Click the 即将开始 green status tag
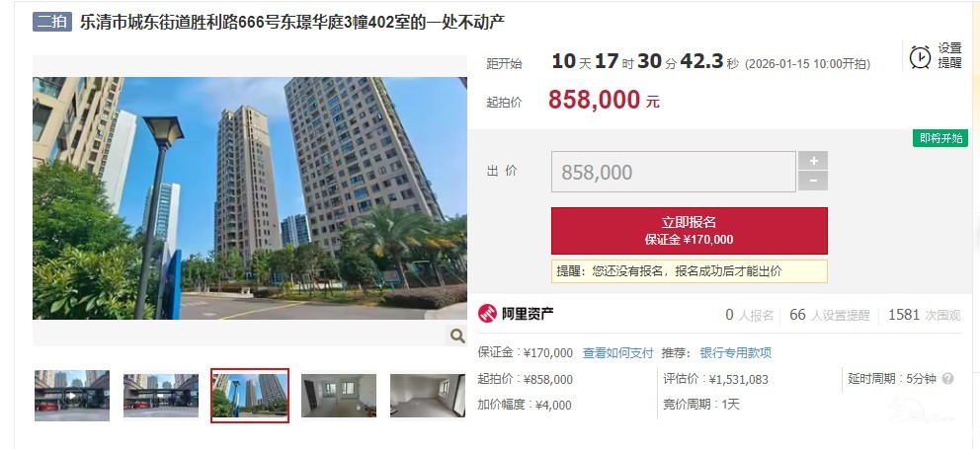980x449 pixels. pos(940,138)
